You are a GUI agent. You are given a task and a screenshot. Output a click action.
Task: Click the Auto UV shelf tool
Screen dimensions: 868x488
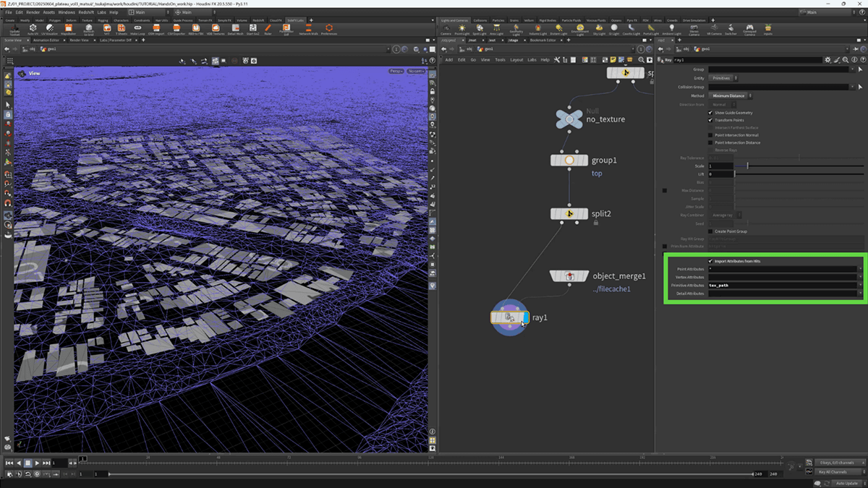tap(33, 29)
